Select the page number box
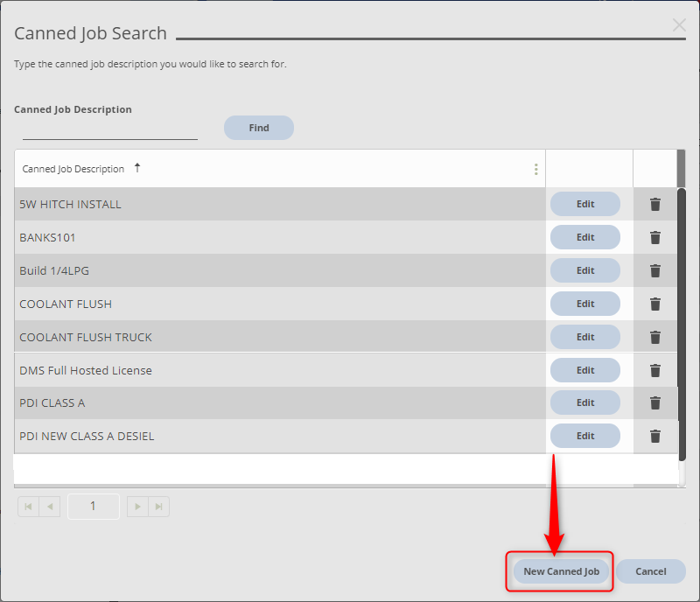 93,506
